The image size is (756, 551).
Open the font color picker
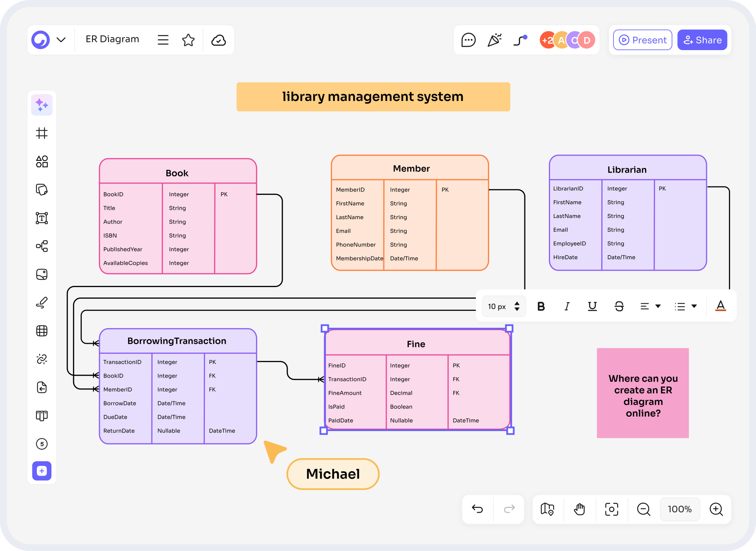[x=720, y=306]
